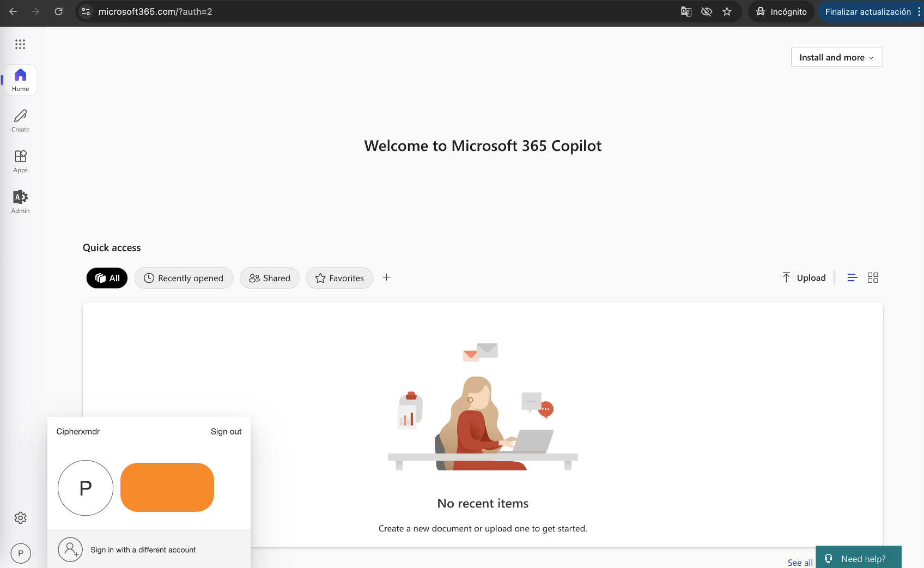This screenshot has height=568, width=924.
Task: Go to Home in the sidebar
Action: click(21, 80)
